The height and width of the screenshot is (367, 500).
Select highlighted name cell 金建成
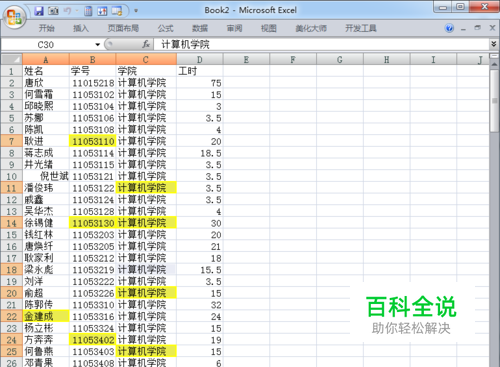tap(46, 316)
